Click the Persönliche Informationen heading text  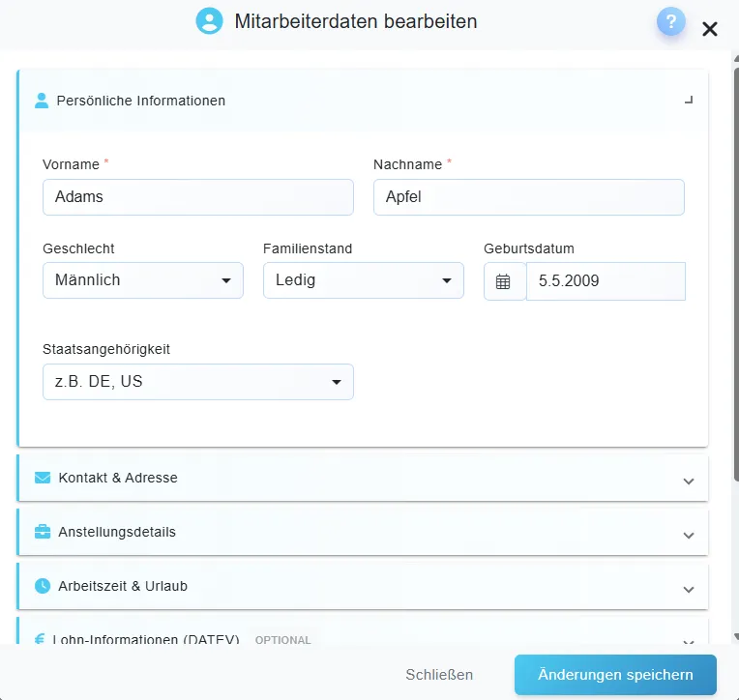click(141, 101)
